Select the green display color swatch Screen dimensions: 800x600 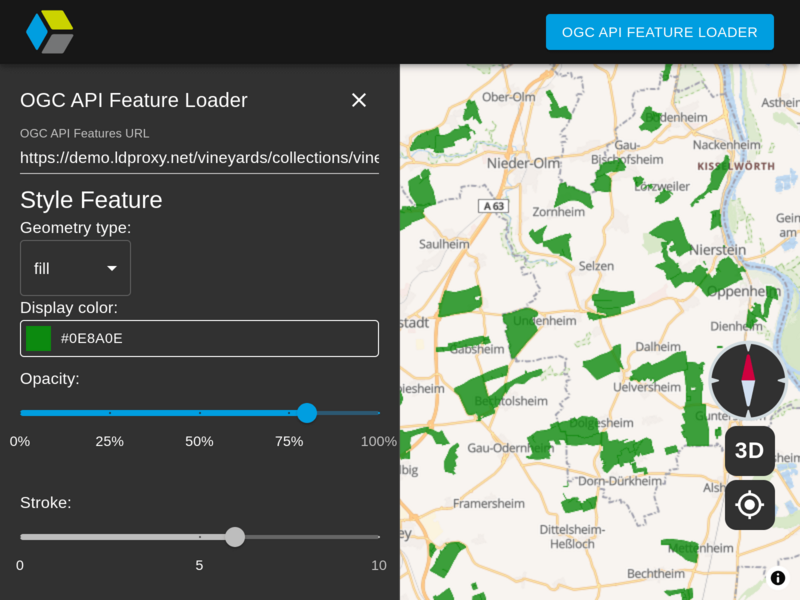[x=38, y=338]
